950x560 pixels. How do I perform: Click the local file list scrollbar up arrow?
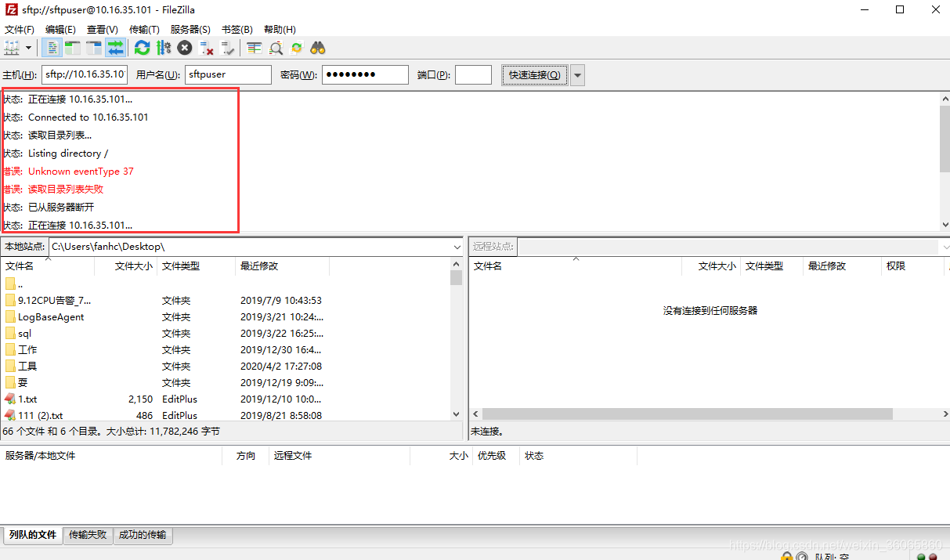click(x=457, y=266)
